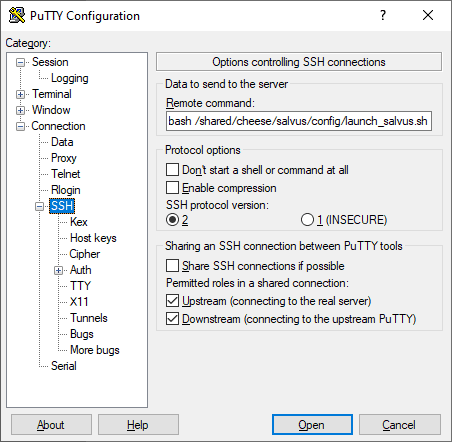
Task: Collapse the Session tree node
Action: [x=21, y=63]
